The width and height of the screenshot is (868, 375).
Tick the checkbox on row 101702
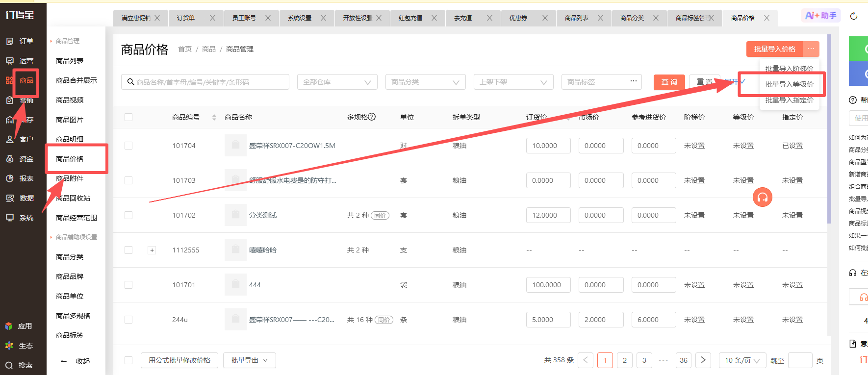coord(128,215)
